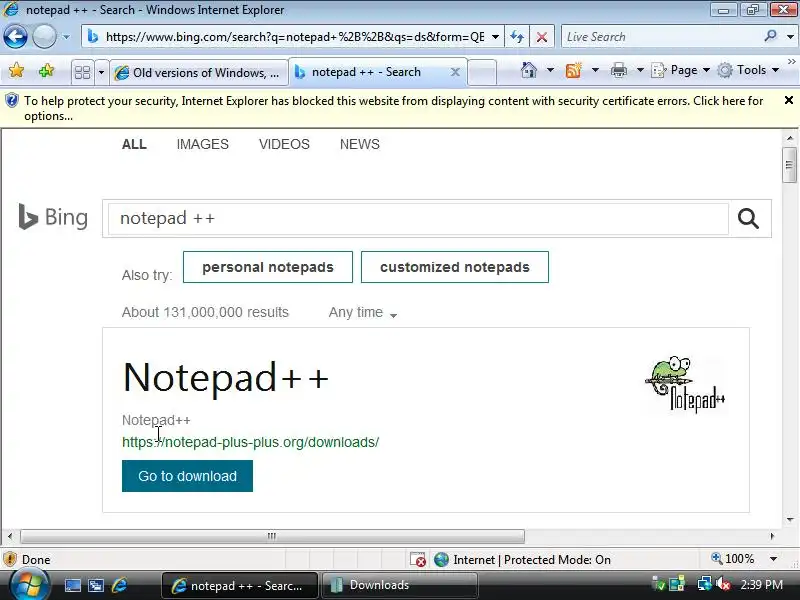The height and width of the screenshot is (600, 800).
Task: Expand the tab list dropdown arrow
Action: coord(101,72)
